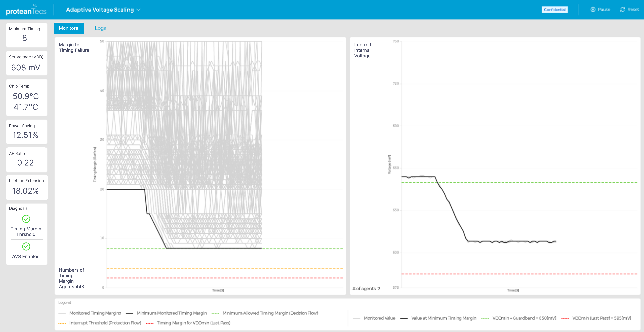Click the Inferred Internal Voltage title
644x332 pixels.
point(363,50)
